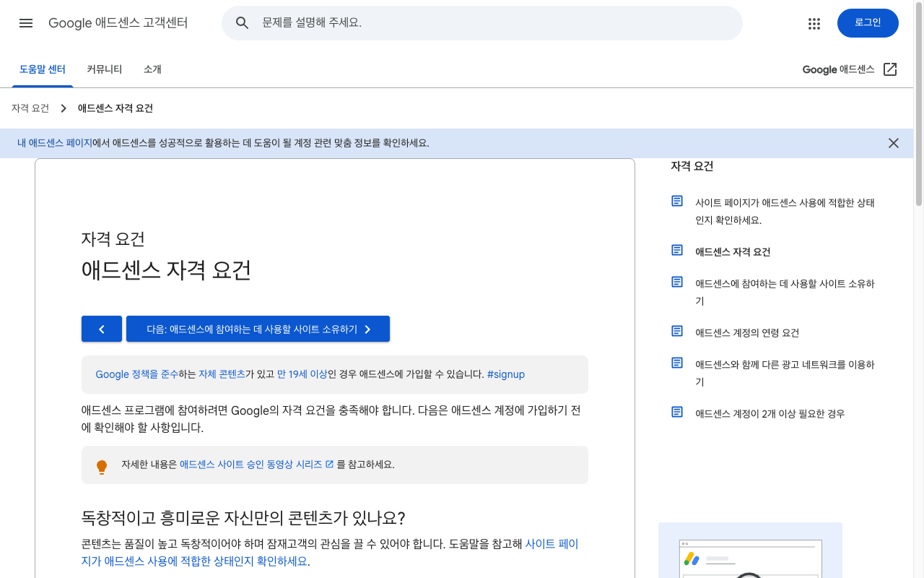Go to next article: 애드센스에 참여하는 데 사용할 사이트 소유하기
924x578 pixels.
pyautogui.click(x=258, y=329)
